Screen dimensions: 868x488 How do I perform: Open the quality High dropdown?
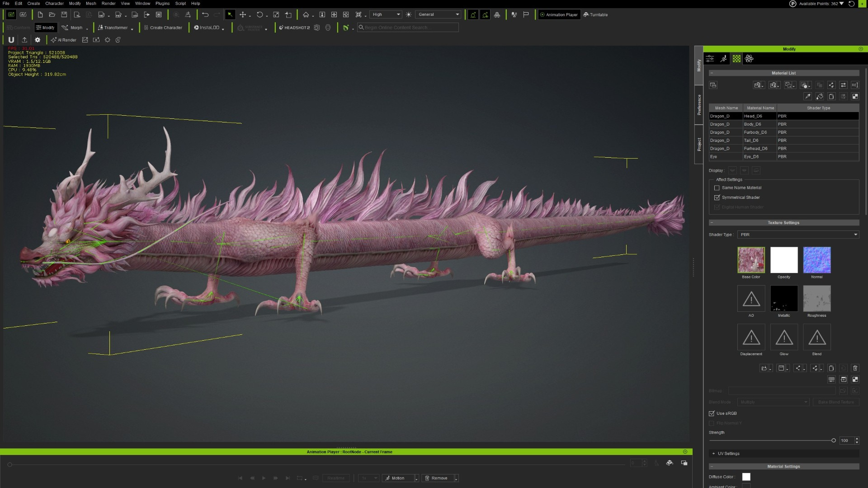tap(386, 14)
